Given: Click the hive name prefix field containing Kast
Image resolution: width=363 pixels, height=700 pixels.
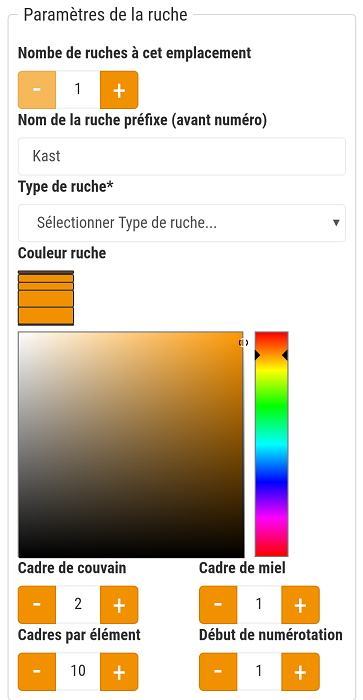Looking at the screenshot, I should [x=182, y=156].
